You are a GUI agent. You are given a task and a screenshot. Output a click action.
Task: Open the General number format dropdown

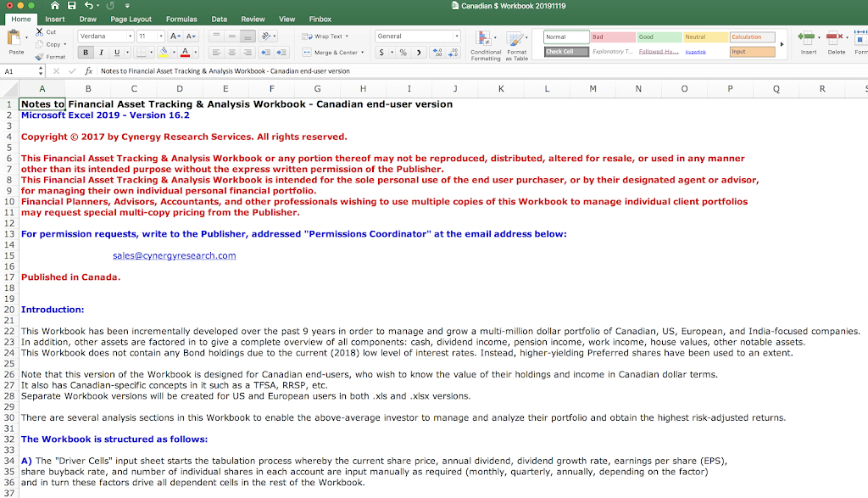point(457,36)
